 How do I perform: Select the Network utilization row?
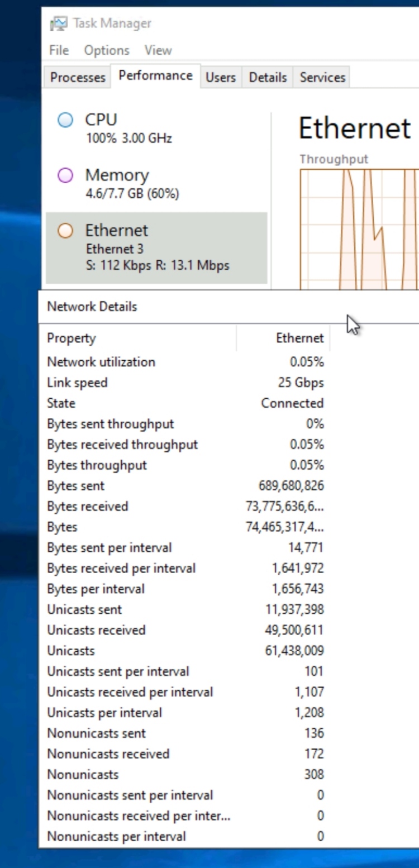point(185,362)
